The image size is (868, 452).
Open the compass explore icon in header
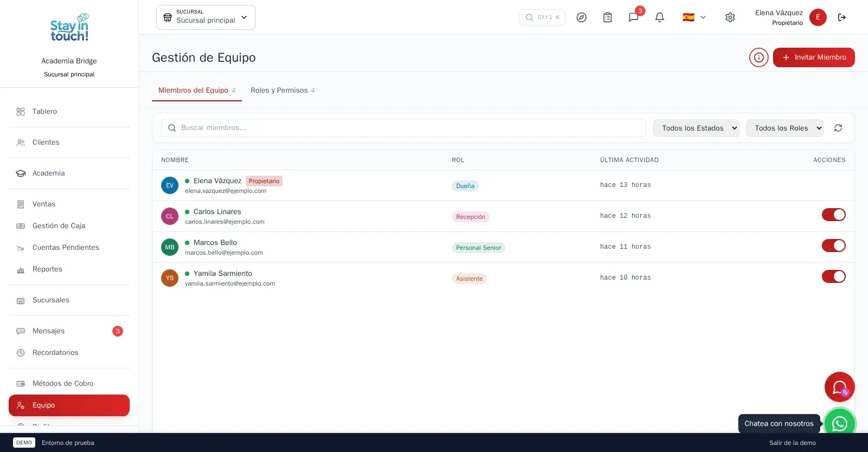coord(582,17)
